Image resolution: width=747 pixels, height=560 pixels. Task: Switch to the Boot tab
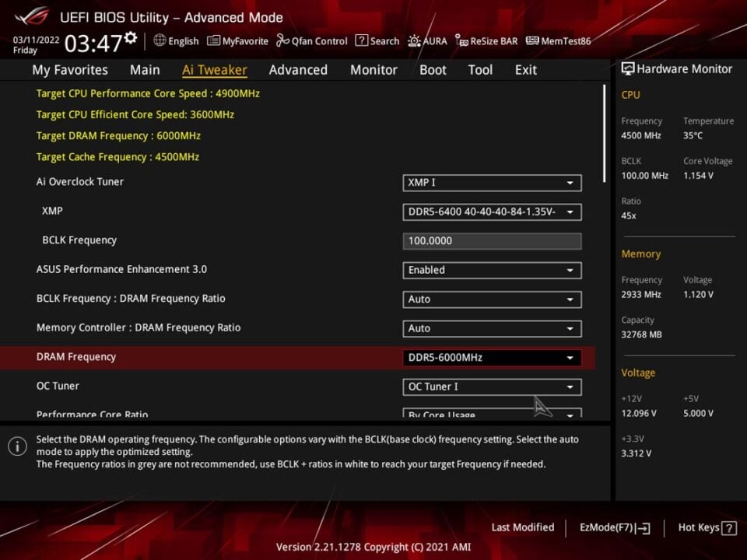(433, 70)
